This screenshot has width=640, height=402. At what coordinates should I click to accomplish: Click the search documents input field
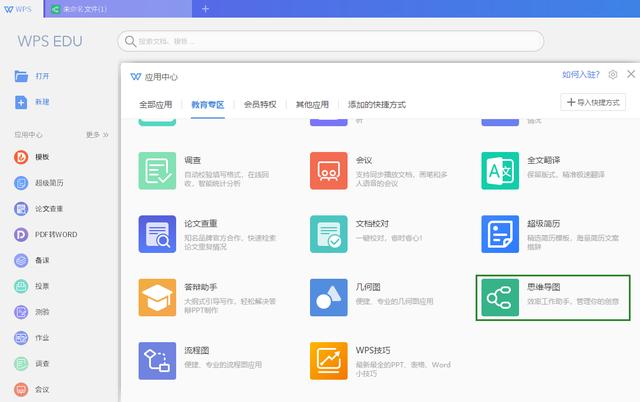click(331, 41)
